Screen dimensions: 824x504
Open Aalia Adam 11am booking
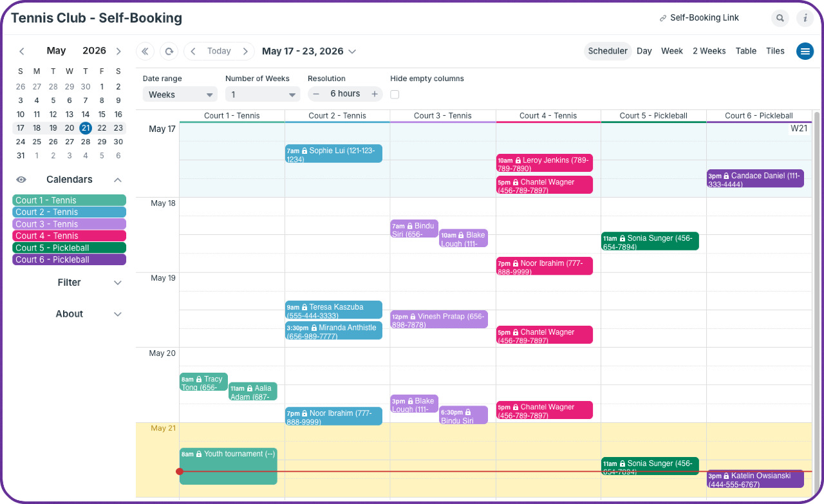pos(252,391)
